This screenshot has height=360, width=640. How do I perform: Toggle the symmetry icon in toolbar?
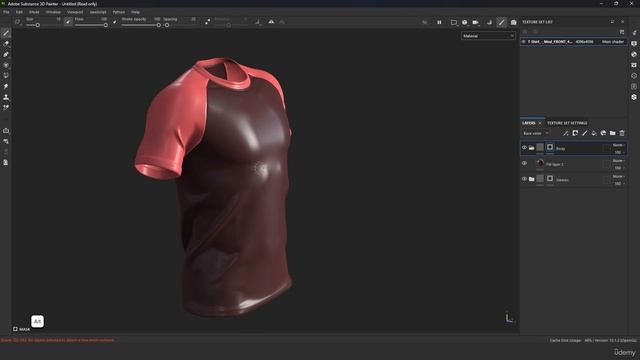[x=271, y=22]
